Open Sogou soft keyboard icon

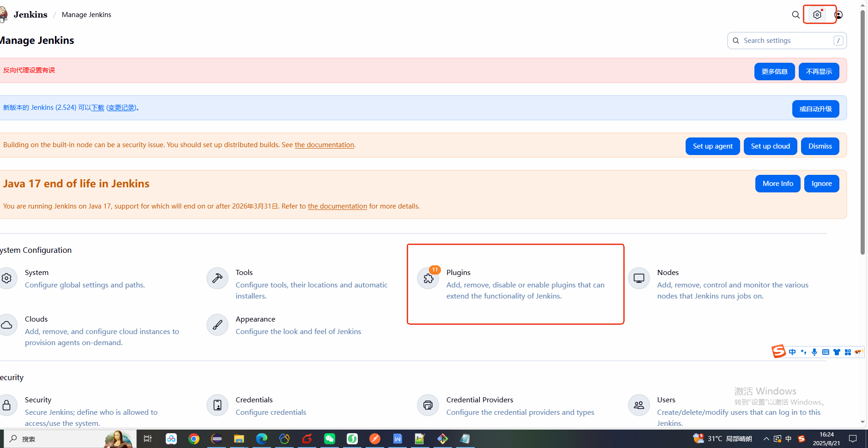pos(826,352)
